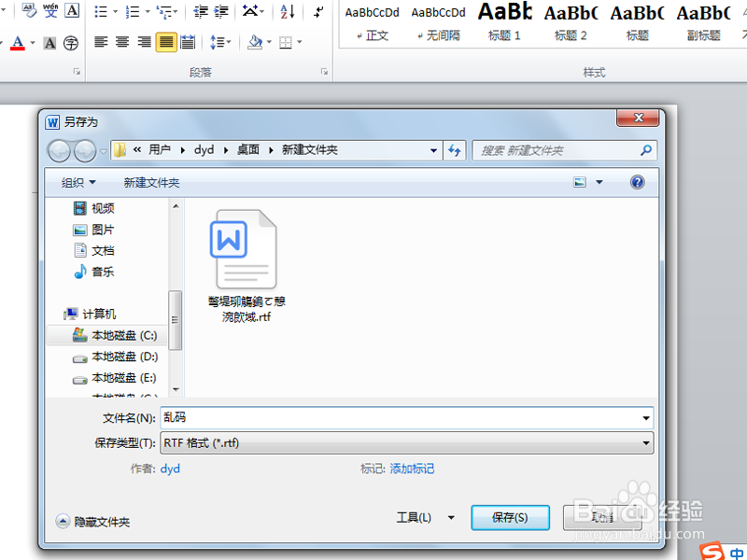The height and width of the screenshot is (560, 747).
Task: Open paragraph dialog launcher
Action: coord(324,72)
